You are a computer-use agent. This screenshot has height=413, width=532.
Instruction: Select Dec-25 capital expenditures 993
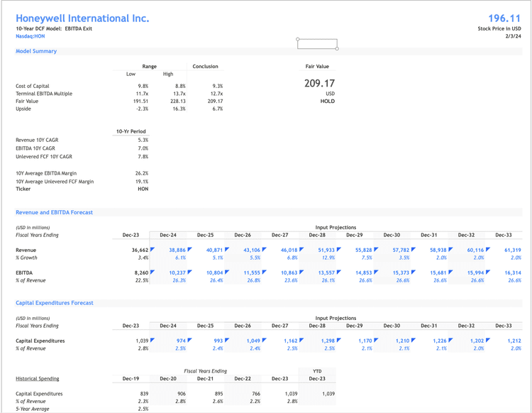[x=218, y=341]
